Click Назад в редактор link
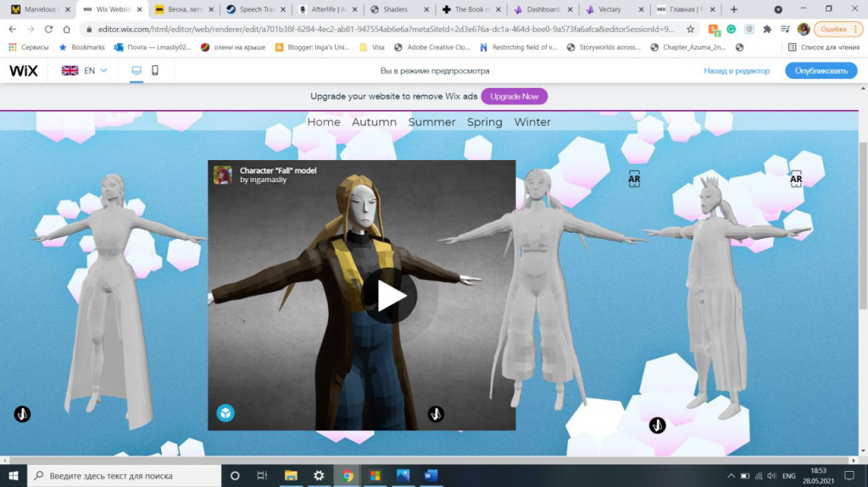 coord(737,70)
